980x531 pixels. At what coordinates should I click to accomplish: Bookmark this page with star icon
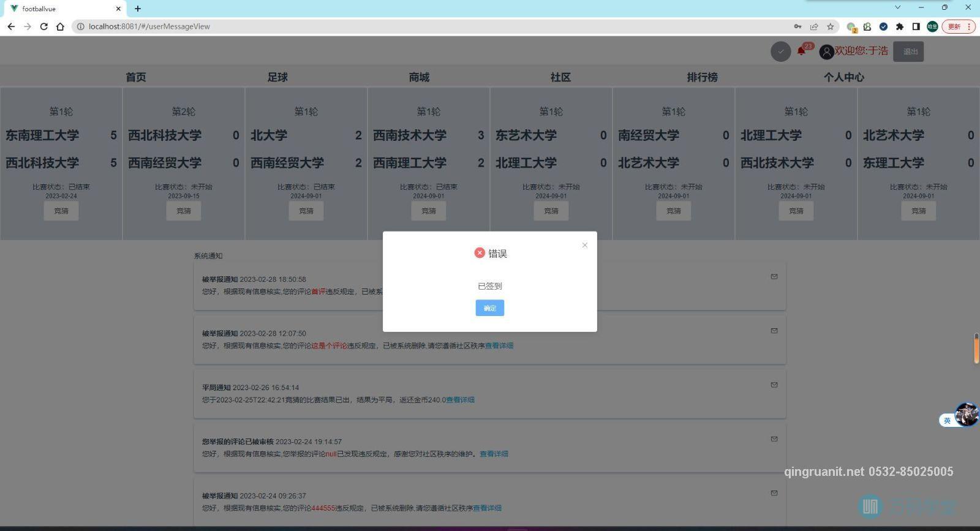click(x=831, y=26)
